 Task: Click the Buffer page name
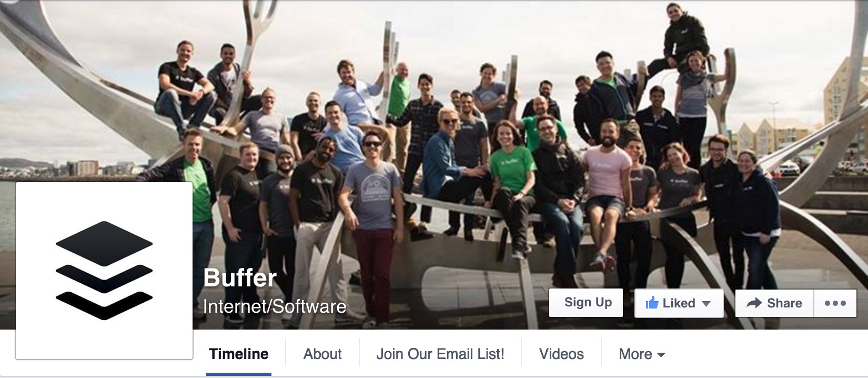pos(240,277)
